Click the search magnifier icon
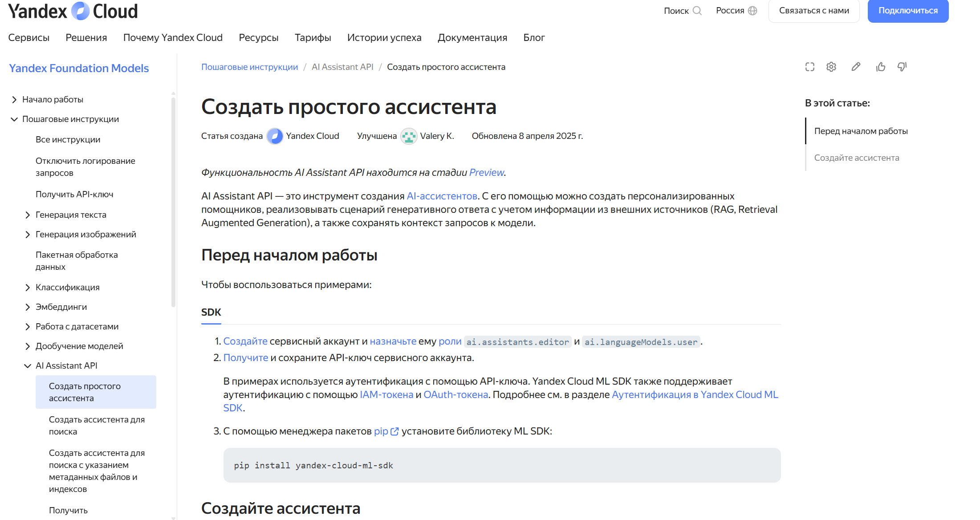 (x=697, y=11)
